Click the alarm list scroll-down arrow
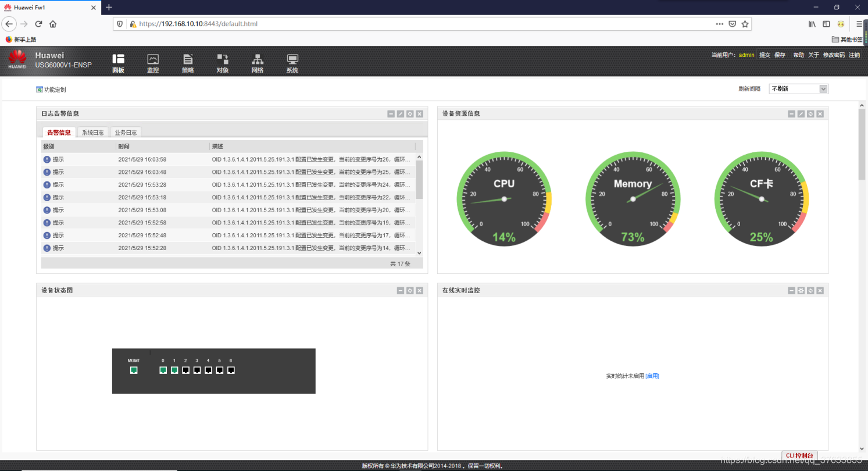The height and width of the screenshot is (471, 868). (420, 253)
